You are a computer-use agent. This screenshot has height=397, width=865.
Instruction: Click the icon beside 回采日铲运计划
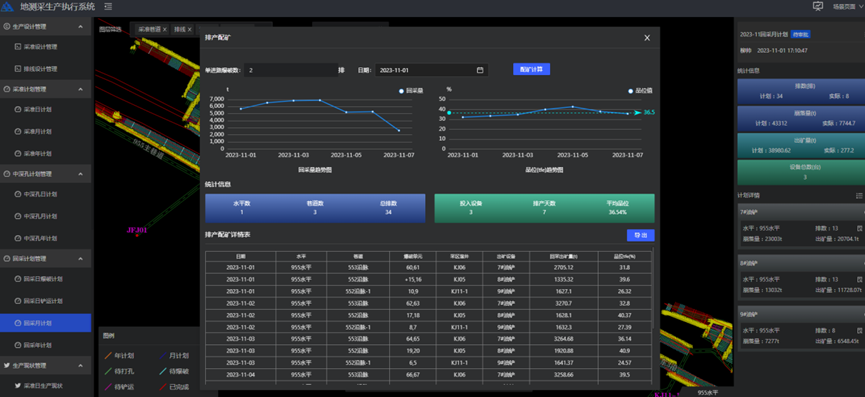click(18, 301)
